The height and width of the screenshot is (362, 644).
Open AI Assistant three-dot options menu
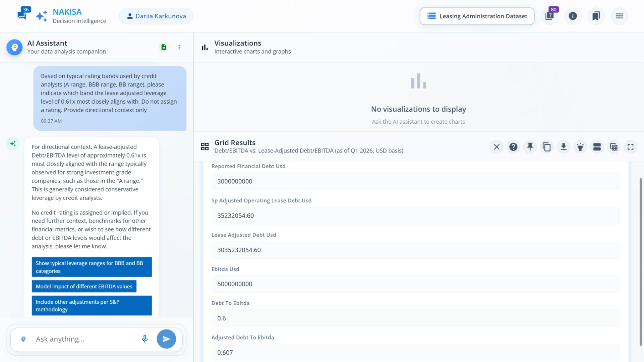click(179, 47)
